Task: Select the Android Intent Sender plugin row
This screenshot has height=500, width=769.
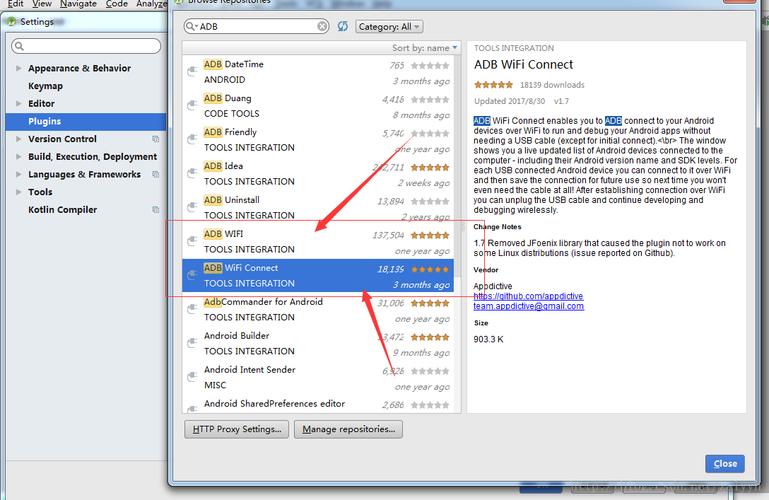Action: (318, 377)
